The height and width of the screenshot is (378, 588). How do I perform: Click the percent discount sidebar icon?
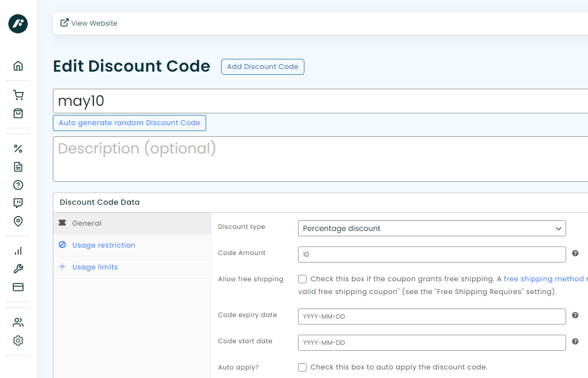[18, 149]
